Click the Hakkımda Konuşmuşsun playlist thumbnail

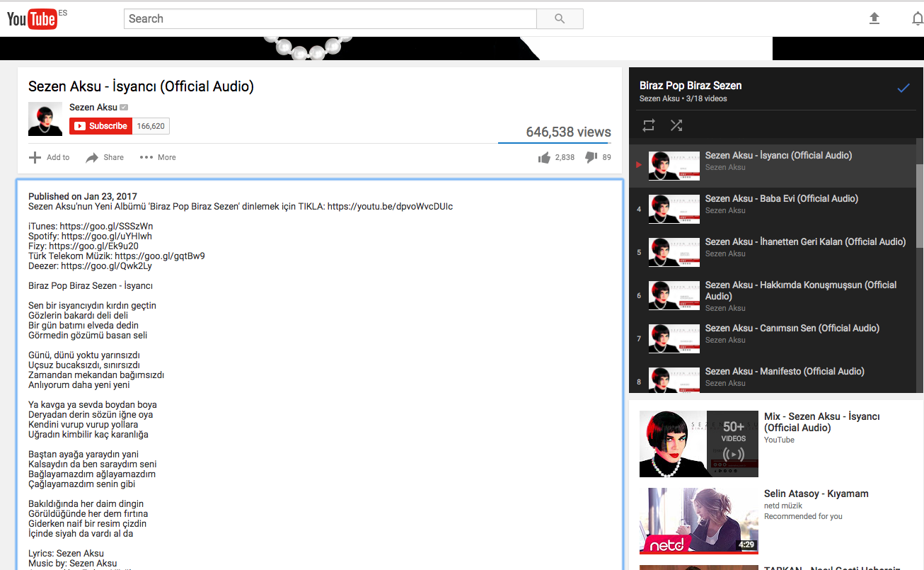tap(674, 295)
